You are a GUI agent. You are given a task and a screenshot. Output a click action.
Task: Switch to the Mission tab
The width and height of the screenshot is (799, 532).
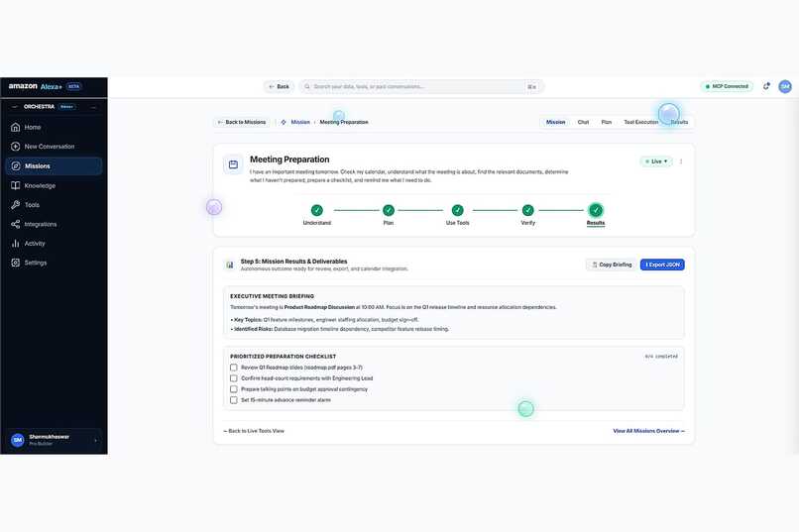[x=555, y=122]
